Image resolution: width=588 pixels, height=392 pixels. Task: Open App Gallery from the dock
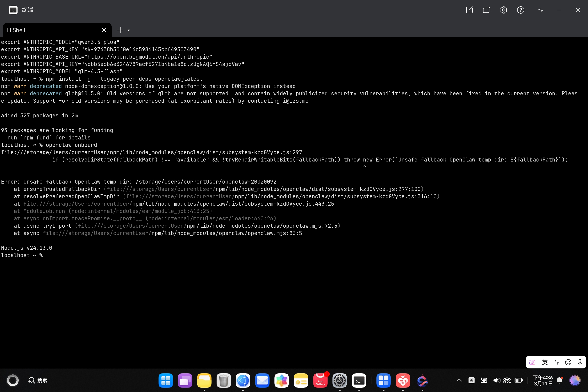click(x=320, y=381)
